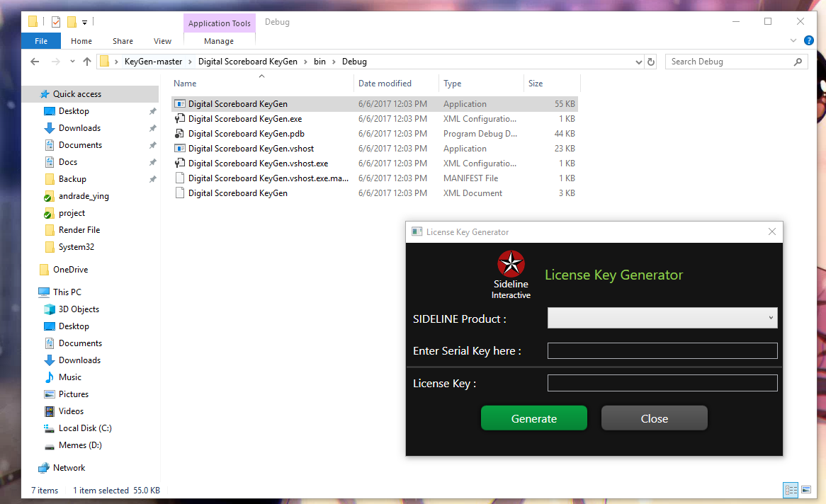Viewport: 826px width, 504px height.
Task: Click the Properties quick access toolbar icon
Action: pyautogui.click(x=56, y=22)
